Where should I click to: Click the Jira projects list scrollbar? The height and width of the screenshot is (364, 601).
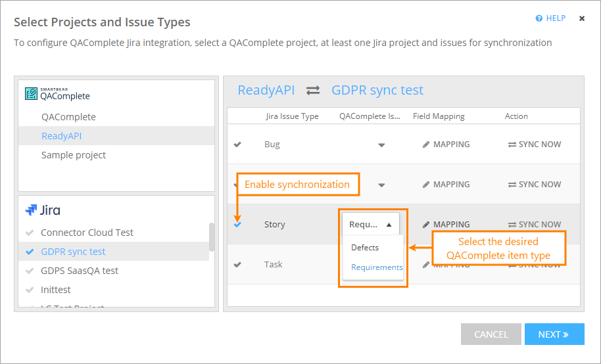coord(212,237)
